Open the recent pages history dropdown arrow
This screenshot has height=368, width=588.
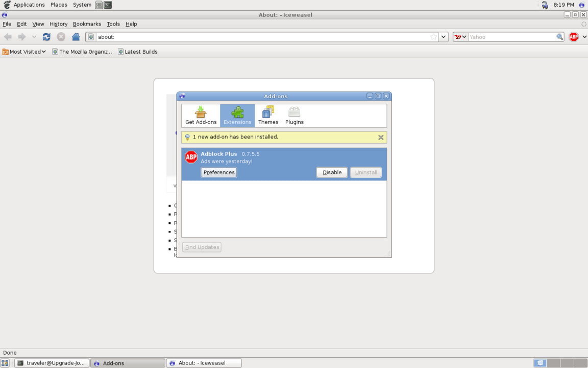34,37
